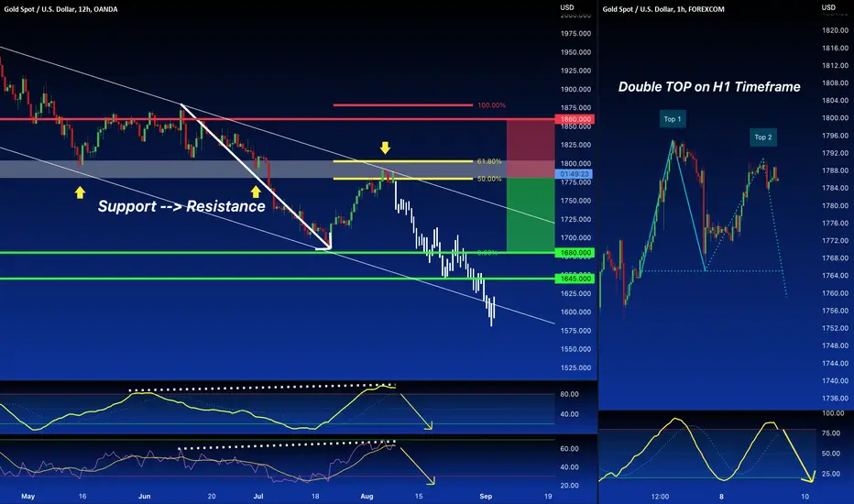Click 1820.00 on the 1h price axis
The height and width of the screenshot is (504, 854).
click(x=835, y=30)
